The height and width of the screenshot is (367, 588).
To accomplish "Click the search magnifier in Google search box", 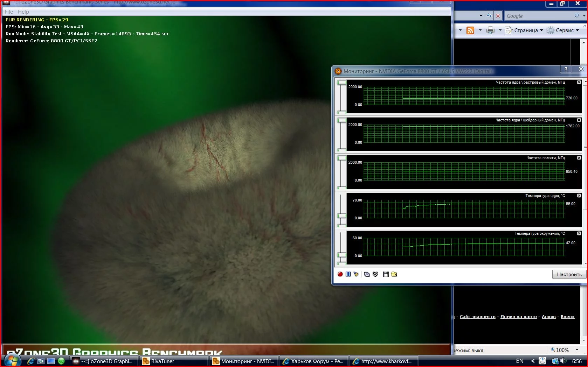I will [x=576, y=16].
